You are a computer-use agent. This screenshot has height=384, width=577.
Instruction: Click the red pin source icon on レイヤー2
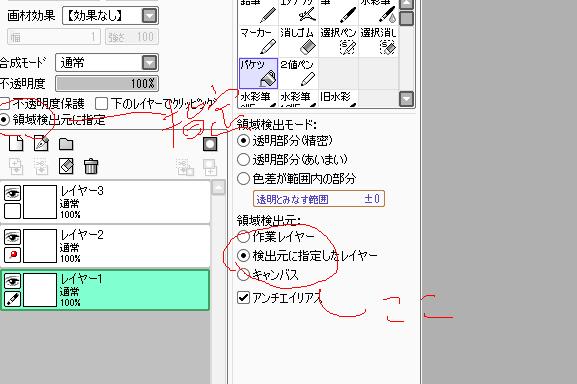[x=13, y=255]
